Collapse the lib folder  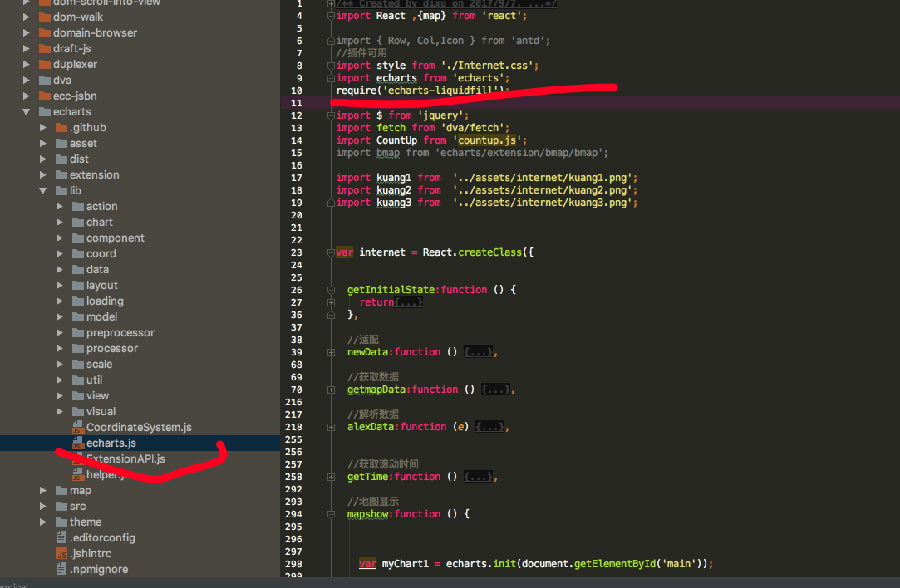43,190
